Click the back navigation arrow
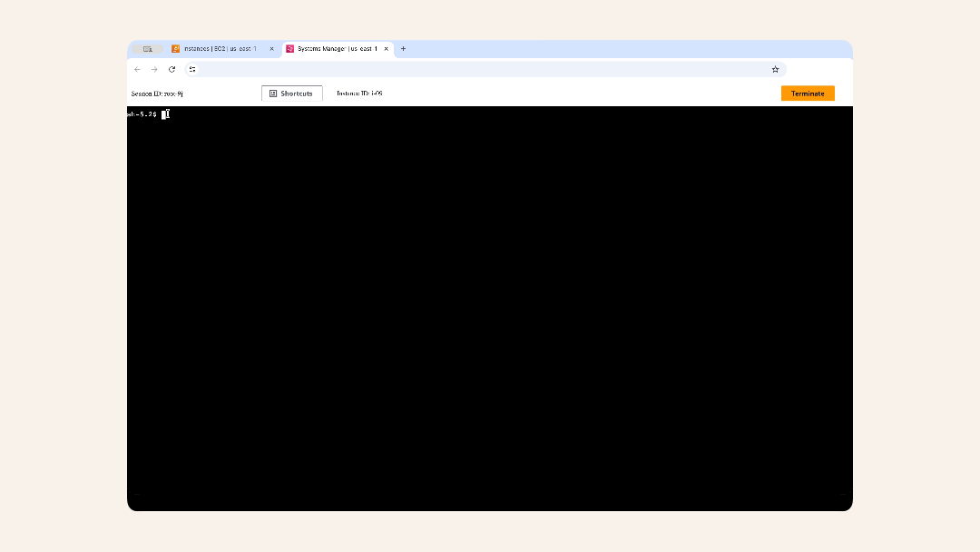This screenshot has width=980, height=552. (137, 69)
